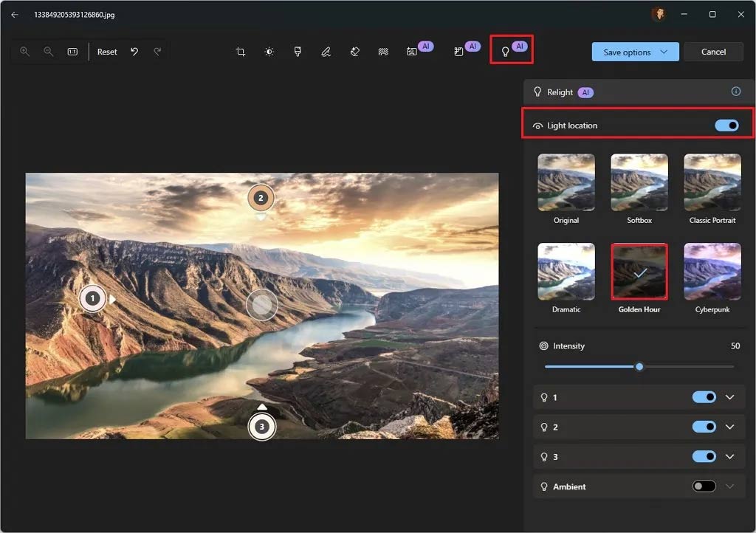
Task: Click the 1:1 actual size icon
Action: click(x=71, y=52)
